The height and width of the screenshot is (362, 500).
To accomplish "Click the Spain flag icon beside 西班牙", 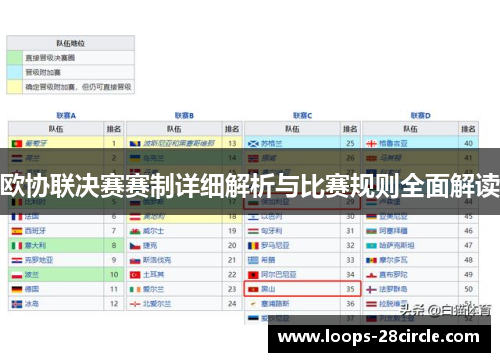I will [x=17, y=231].
